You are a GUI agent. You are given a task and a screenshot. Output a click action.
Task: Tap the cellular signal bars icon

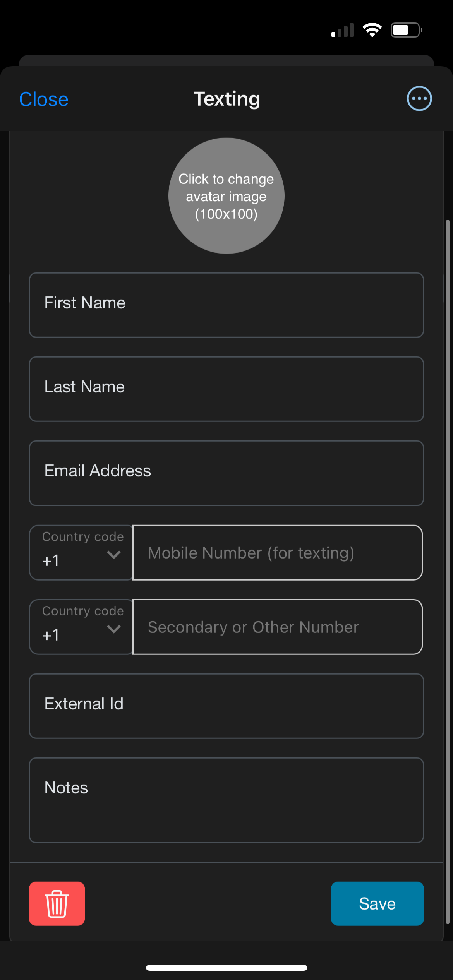(x=343, y=30)
